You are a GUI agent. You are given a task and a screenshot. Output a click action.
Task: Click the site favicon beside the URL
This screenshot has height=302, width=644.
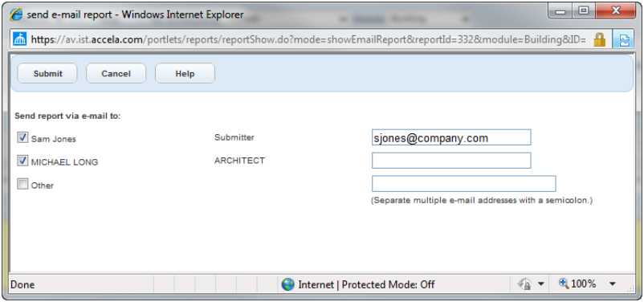click(x=20, y=39)
